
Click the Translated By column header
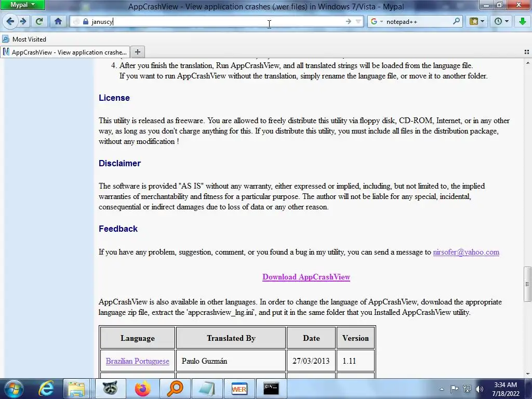[231, 338]
